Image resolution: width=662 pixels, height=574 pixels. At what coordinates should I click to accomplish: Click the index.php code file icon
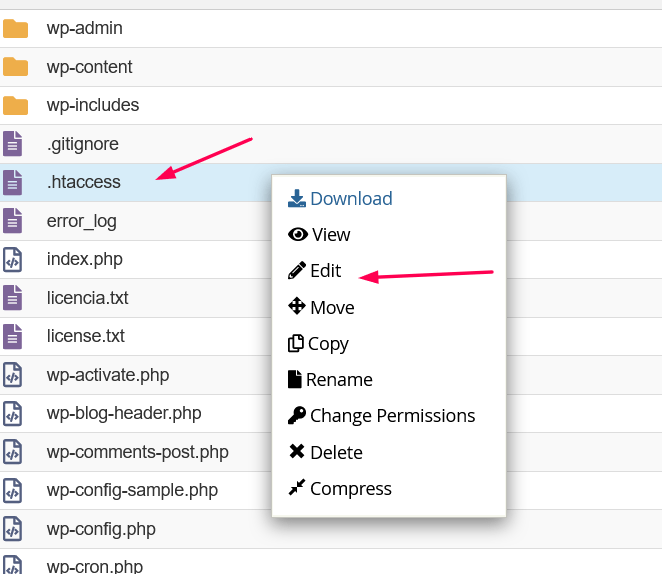(12, 259)
